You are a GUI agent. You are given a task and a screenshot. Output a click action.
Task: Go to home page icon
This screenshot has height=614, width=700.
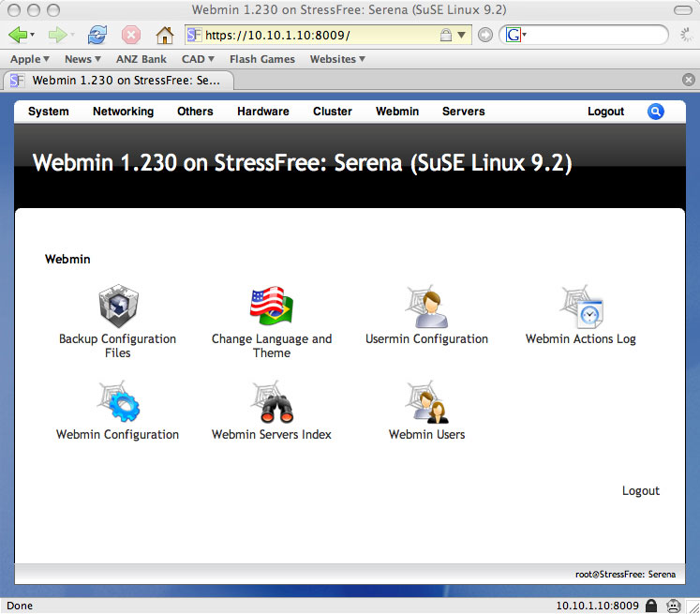165,35
